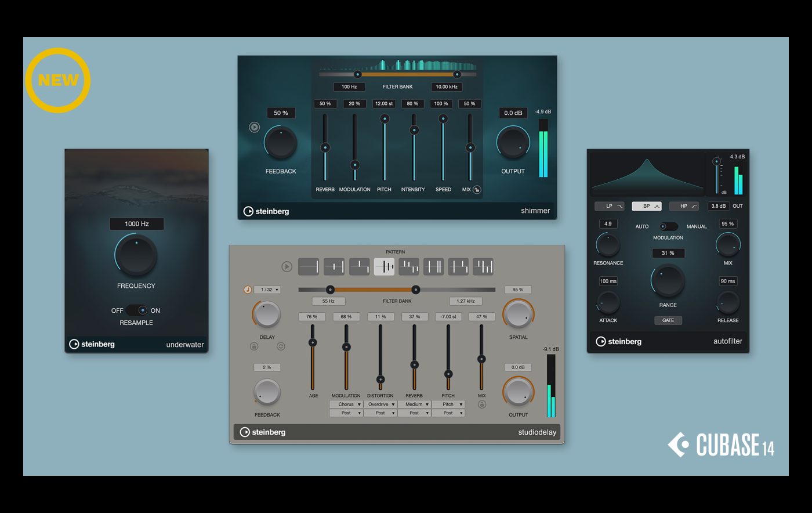Screen dimensions: 812x513
Task: Switch the underwater Resample toggle
Action: coord(136,310)
